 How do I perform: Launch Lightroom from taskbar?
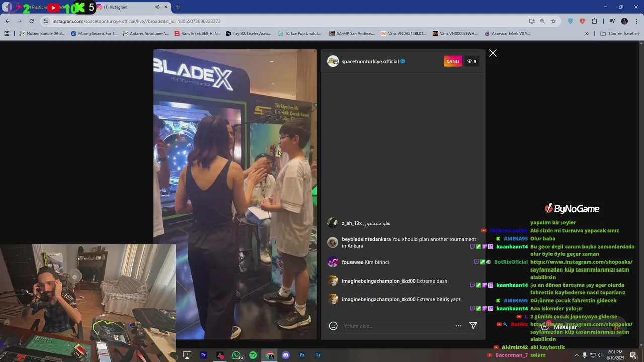(318, 355)
